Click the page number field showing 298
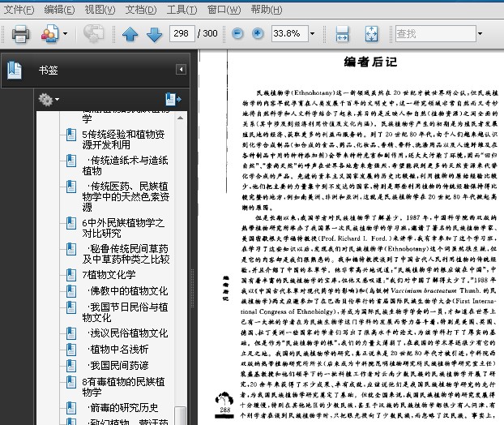Image resolution: width=504 pixels, height=425 pixels. (x=183, y=34)
